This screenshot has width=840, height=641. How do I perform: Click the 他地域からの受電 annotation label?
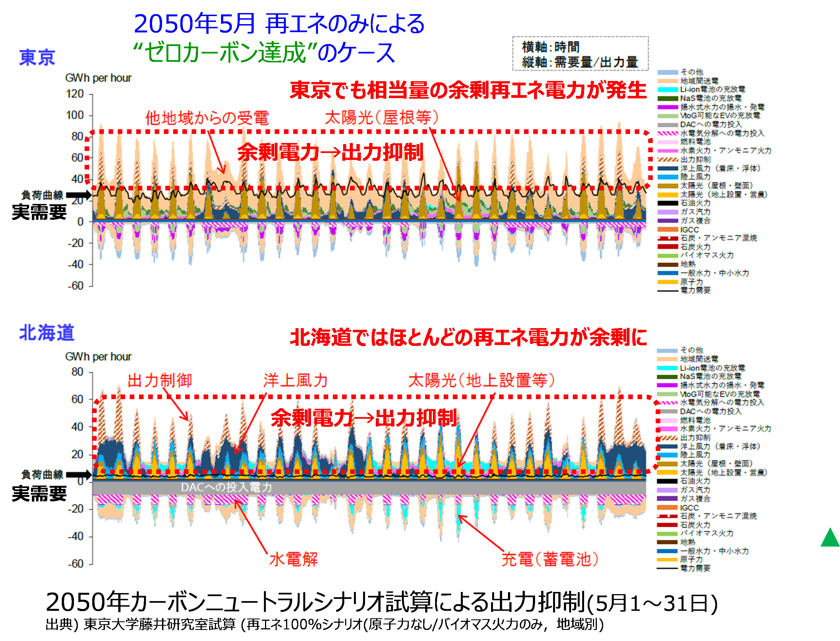pyautogui.click(x=207, y=118)
